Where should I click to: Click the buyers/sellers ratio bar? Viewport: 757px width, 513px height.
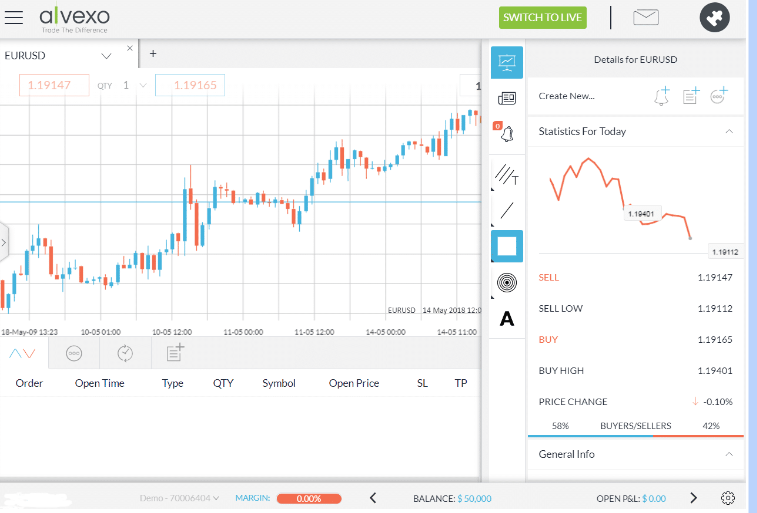tap(636, 436)
